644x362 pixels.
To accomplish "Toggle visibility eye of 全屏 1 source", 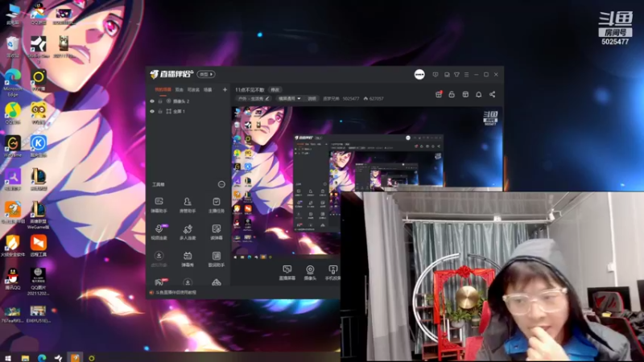I will (152, 111).
